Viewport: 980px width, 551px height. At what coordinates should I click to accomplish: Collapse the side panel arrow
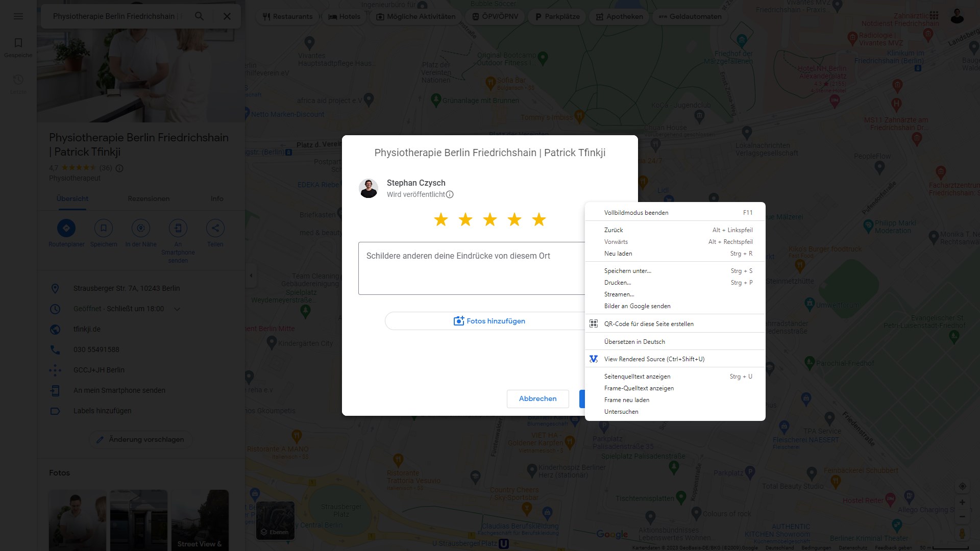pos(251,275)
